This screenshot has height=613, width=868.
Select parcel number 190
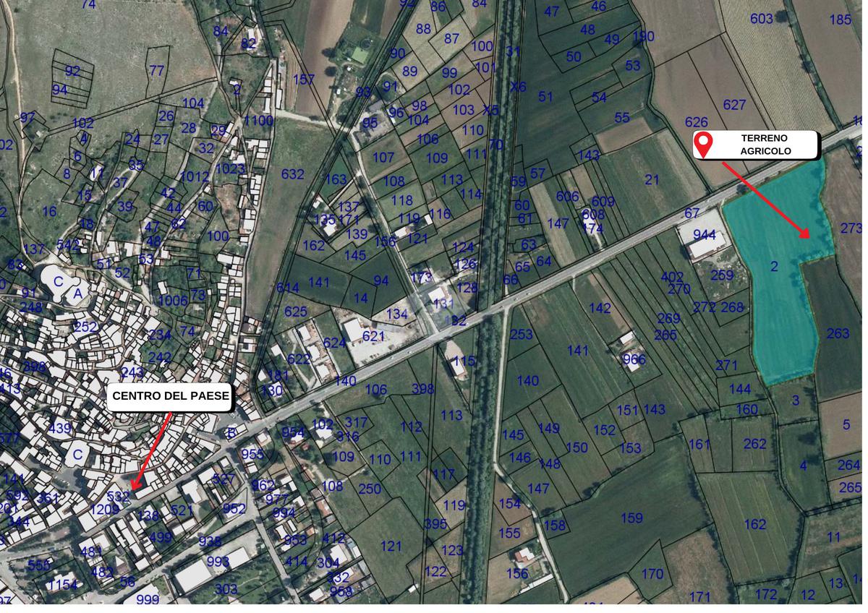pyautogui.click(x=643, y=36)
